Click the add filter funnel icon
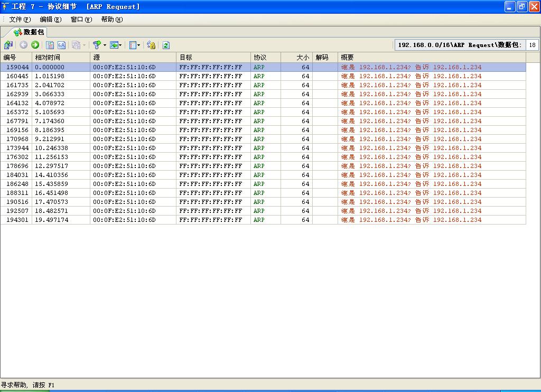Screen dimensions: 541x392 97,45
